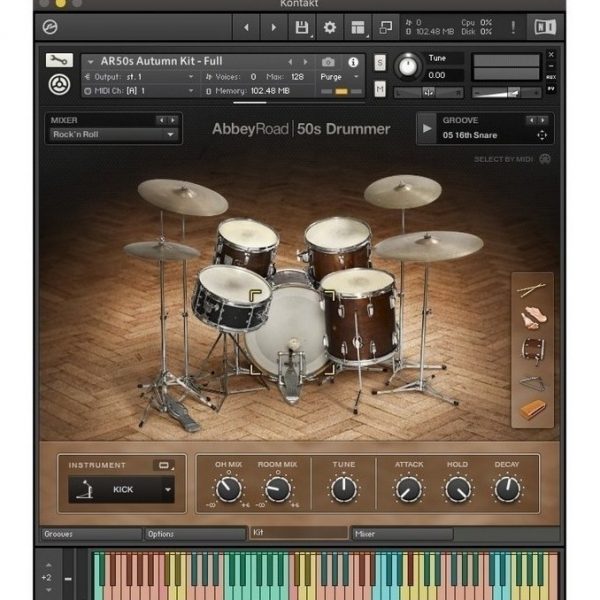This screenshot has width=600, height=600.
Task: Open the Output st. 1 dropdown
Action: click(x=139, y=77)
